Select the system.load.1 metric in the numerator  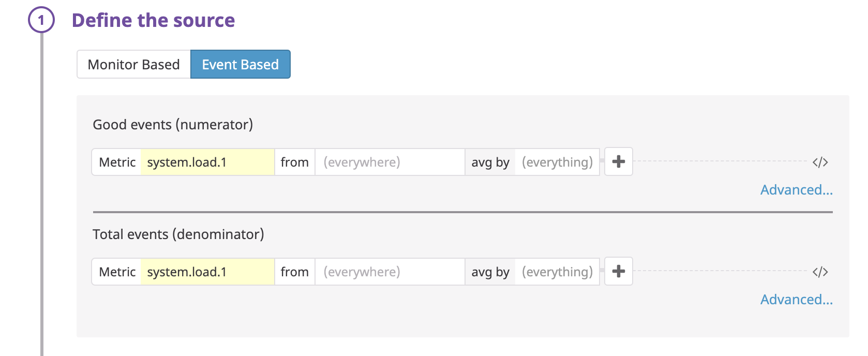point(207,161)
